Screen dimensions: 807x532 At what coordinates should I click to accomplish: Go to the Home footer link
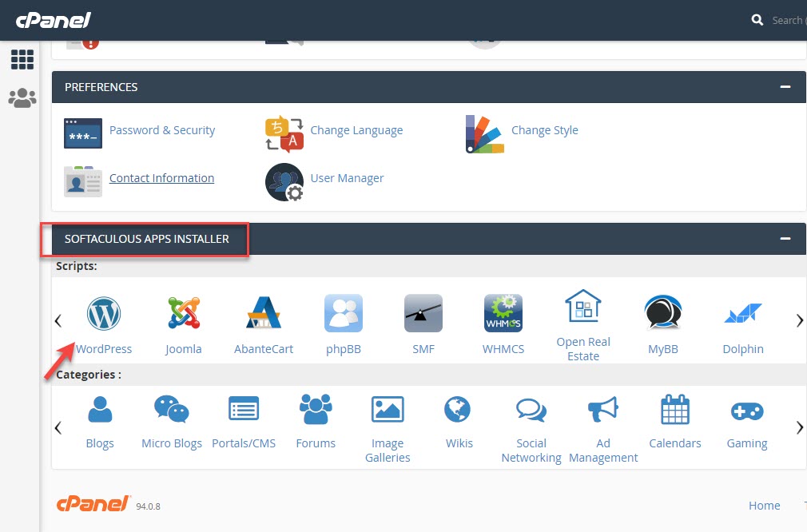(x=765, y=506)
